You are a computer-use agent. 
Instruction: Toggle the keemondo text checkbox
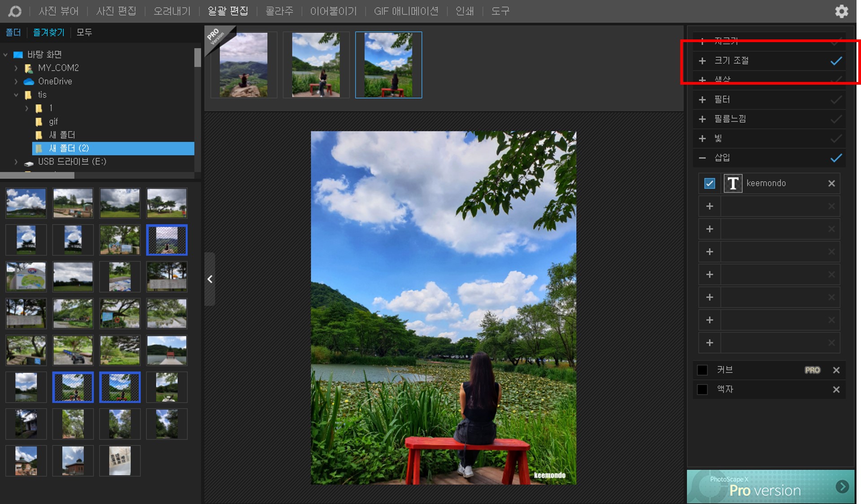709,183
